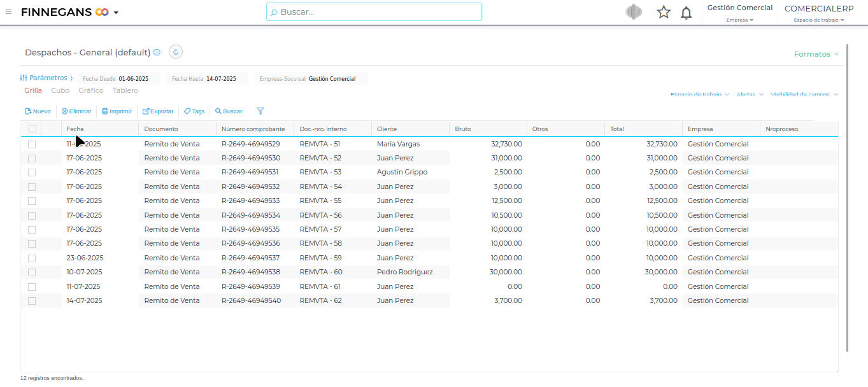Switch to Tablero view tab
Screen dimensions: 868x387
pyautogui.click(x=125, y=90)
